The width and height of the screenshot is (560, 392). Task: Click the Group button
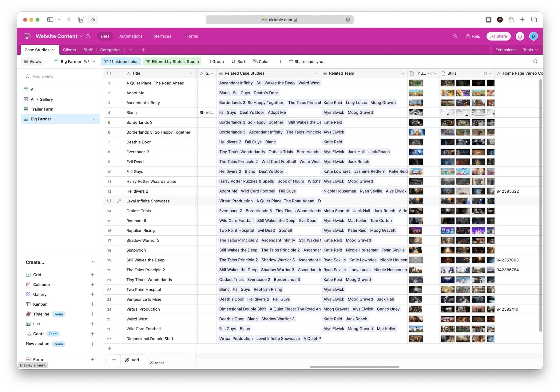(x=215, y=61)
